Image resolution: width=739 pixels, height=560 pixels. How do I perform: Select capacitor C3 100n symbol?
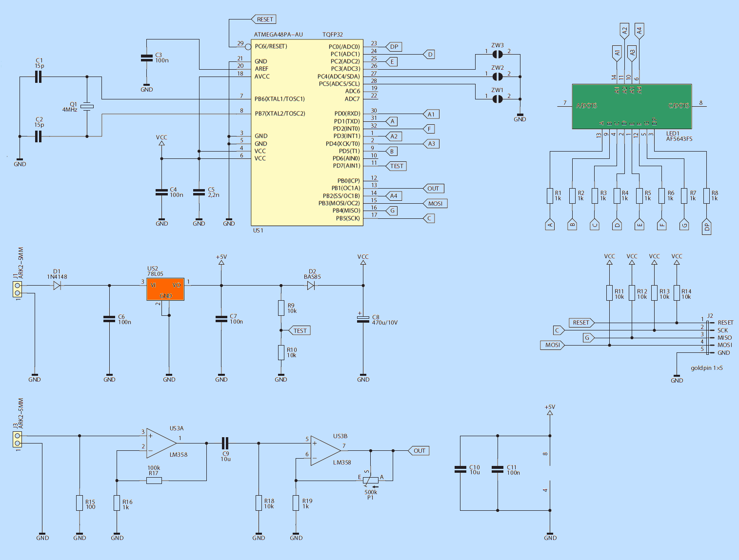click(x=147, y=58)
